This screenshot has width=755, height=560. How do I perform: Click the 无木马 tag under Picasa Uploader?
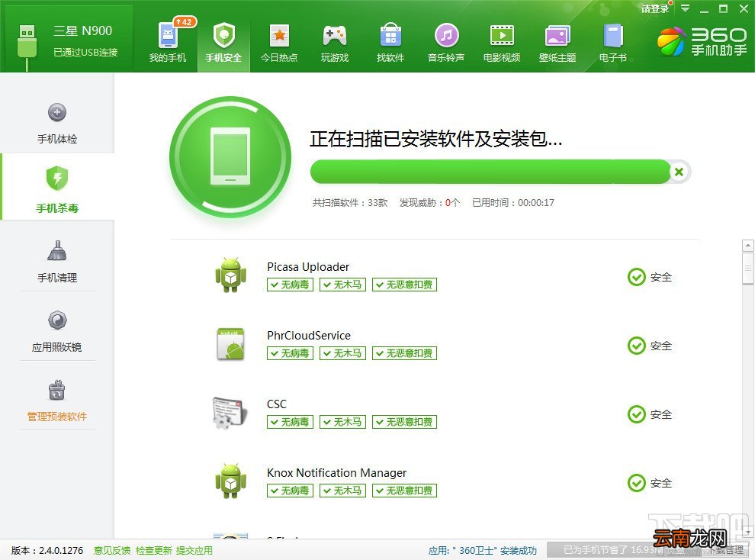pos(343,285)
